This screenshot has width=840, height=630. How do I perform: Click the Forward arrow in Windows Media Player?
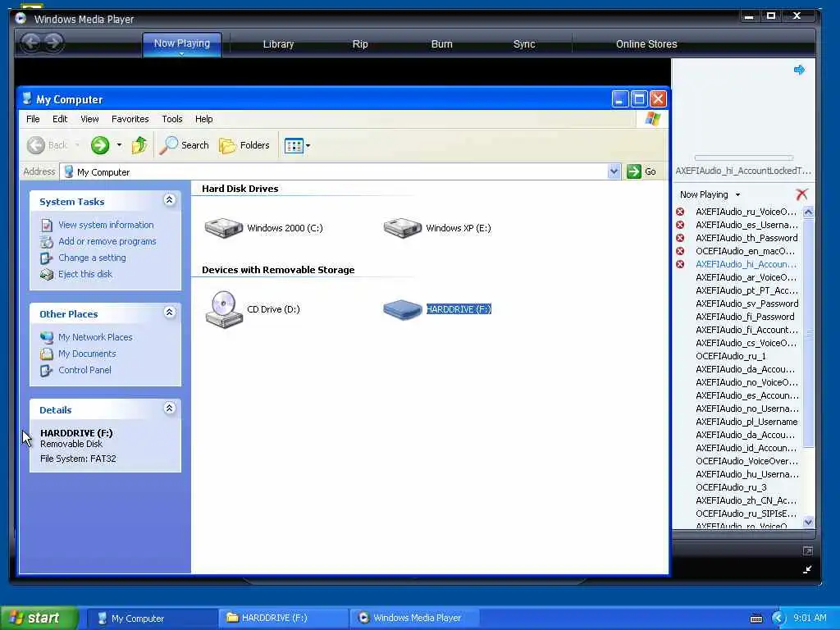[x=53, y=43]
